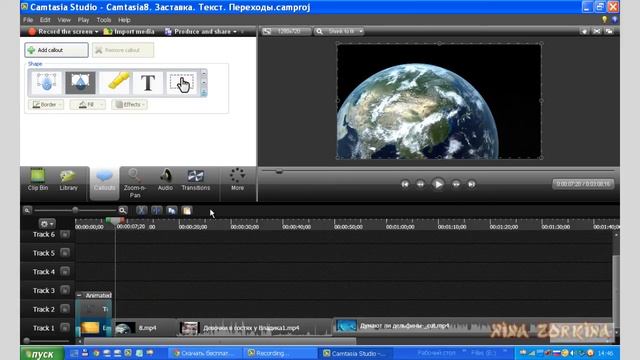This screenshot has height=360, width=640.
Task: Toggle the lock on Track 1
Action: pyautogui.click(x=64, y=328)
